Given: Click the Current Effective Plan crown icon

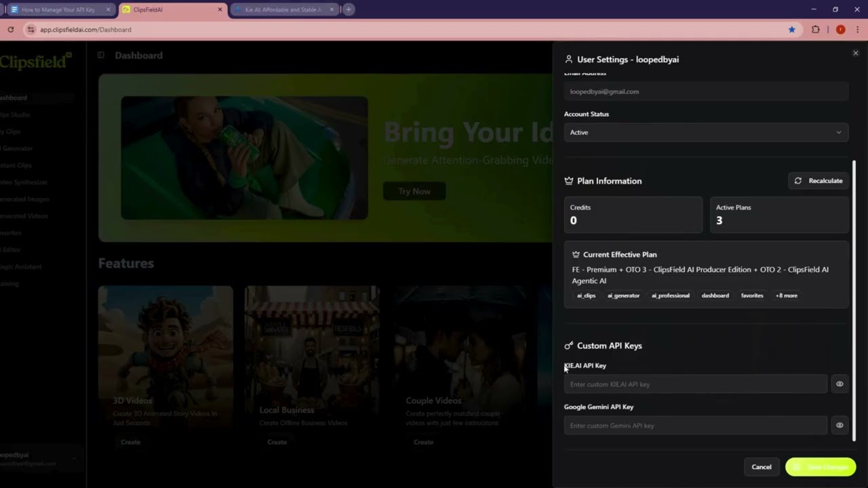Looking at the screenshot, I should coord(576,255).
